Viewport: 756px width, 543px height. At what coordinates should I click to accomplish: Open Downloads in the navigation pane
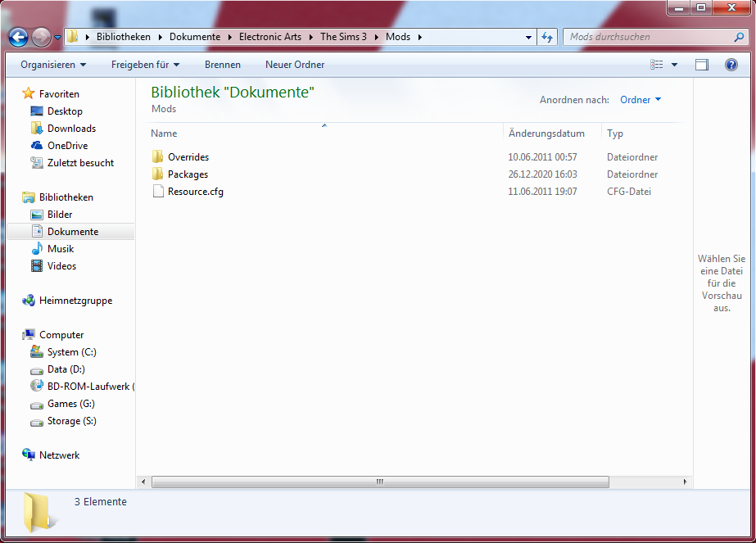(x=71, y=129)
